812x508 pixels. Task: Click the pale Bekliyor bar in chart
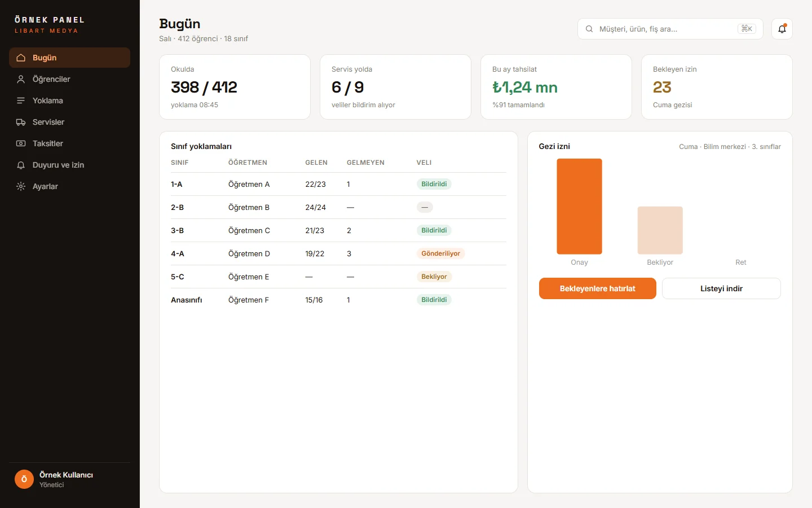[x=660, y=230]
